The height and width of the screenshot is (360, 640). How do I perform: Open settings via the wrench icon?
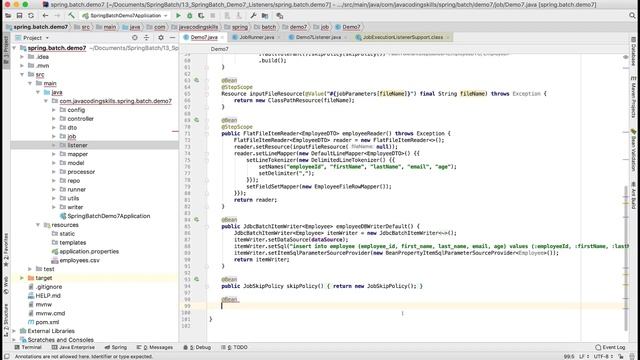253,16
